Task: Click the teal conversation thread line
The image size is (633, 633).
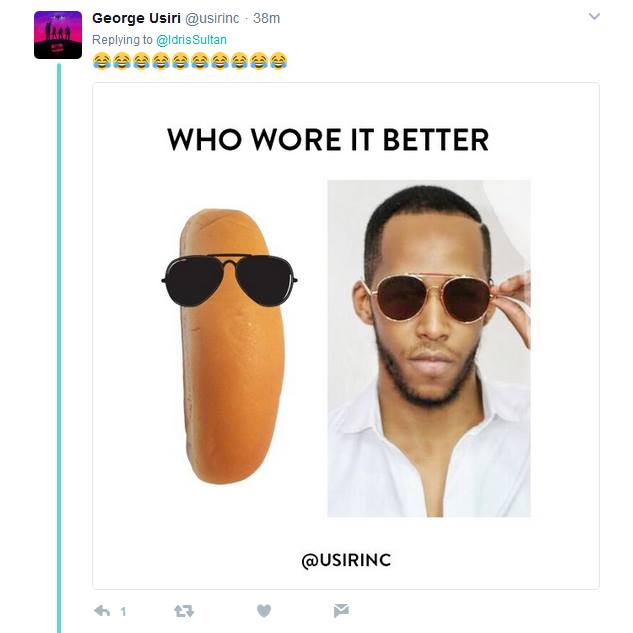Action: (59, 348)
